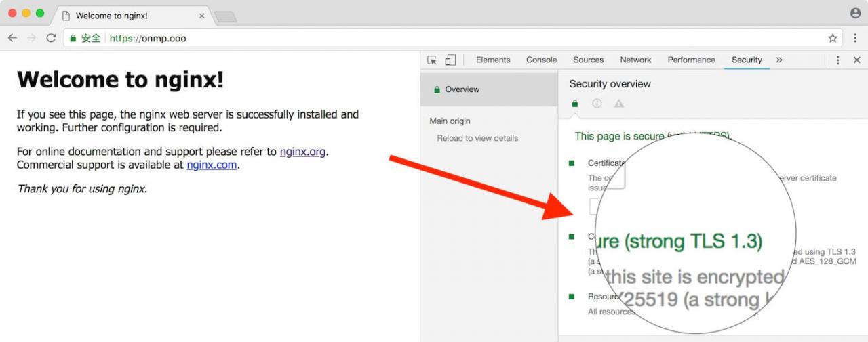Image resolution: width=868 pixels, height=342 pixels.
Task: Click Thank you for using nginx text
Action: point(82,189)
